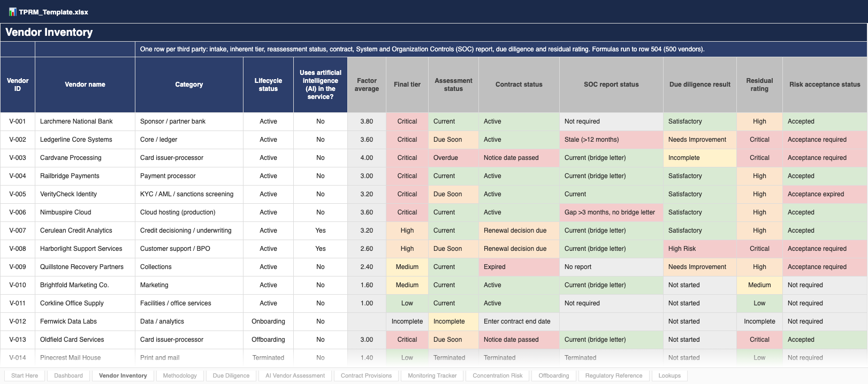868x384 pixels.
Task: Click Yes AI usage for Harborlight row
Action: point(321,249)
